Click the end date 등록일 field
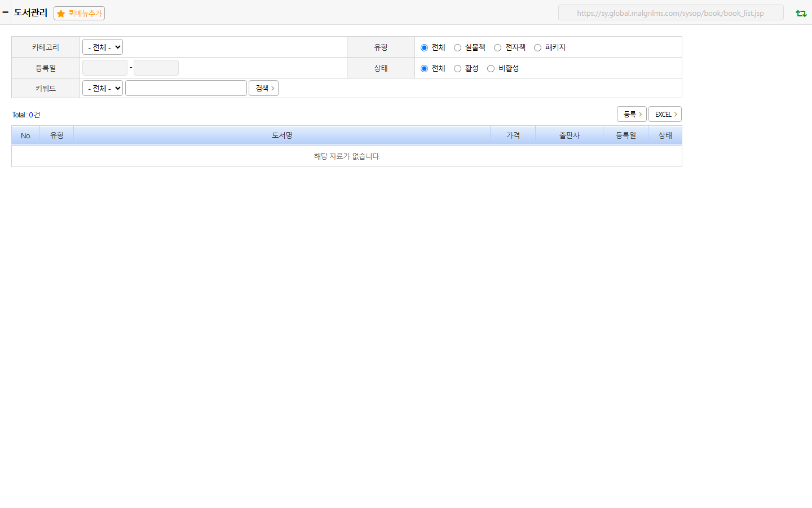Screen dimensions: 812x508 pyautogui.click(x=156, y=68)
